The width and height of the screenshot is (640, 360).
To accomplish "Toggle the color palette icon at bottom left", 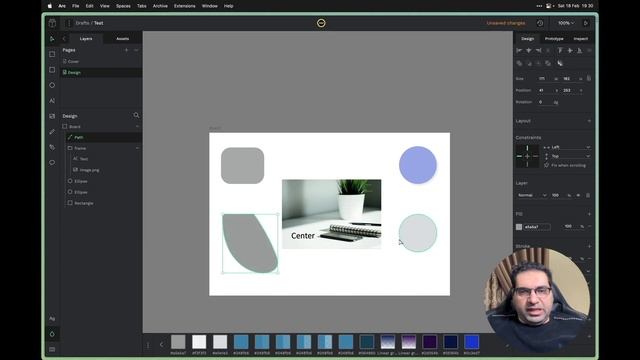I will click(52, 334).
